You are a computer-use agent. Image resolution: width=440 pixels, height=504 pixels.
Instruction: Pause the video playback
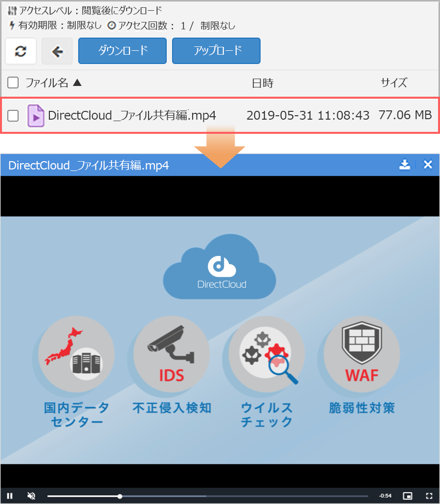(x=10, y=496)
